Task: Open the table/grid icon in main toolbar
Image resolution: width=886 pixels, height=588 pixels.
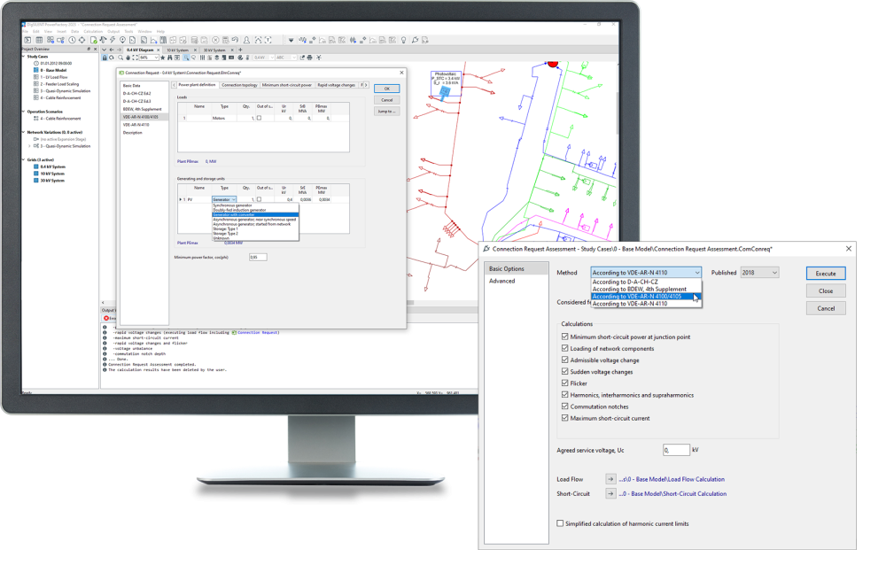Action: coord(39,40)
